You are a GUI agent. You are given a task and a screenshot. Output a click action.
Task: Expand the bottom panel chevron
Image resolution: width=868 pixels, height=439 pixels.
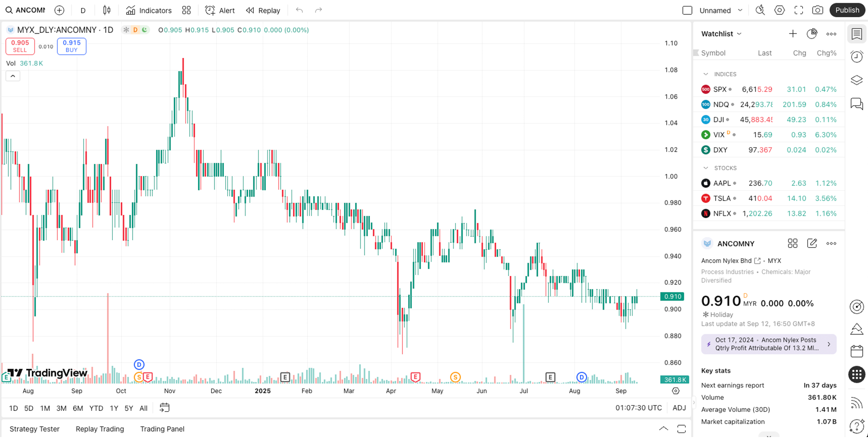(x=664, y=428)
